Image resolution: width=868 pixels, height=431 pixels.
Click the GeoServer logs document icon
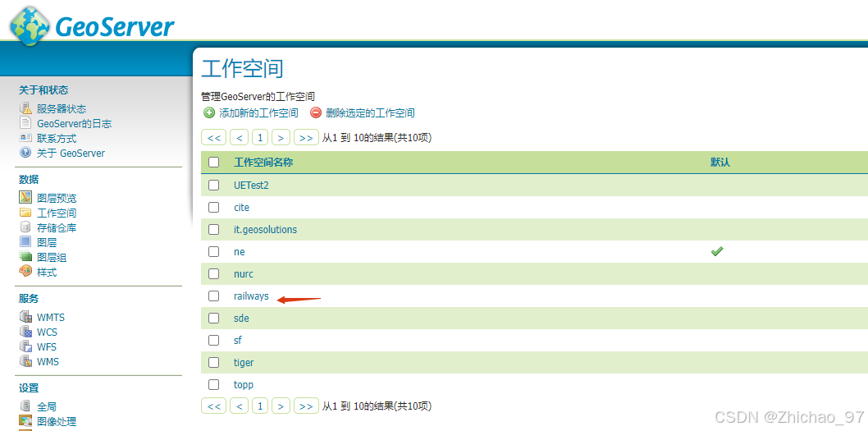pyautogui.click(x=25, y=123)
